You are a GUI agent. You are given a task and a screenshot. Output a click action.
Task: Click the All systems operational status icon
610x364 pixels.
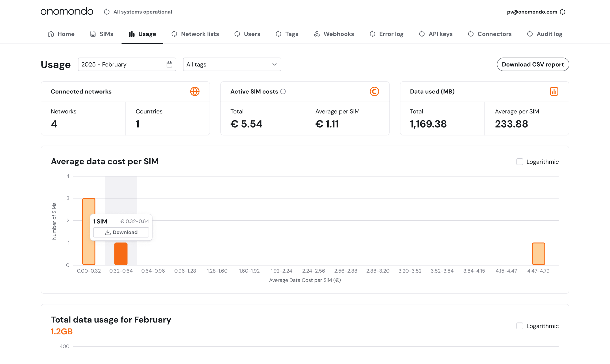point(107,12)
